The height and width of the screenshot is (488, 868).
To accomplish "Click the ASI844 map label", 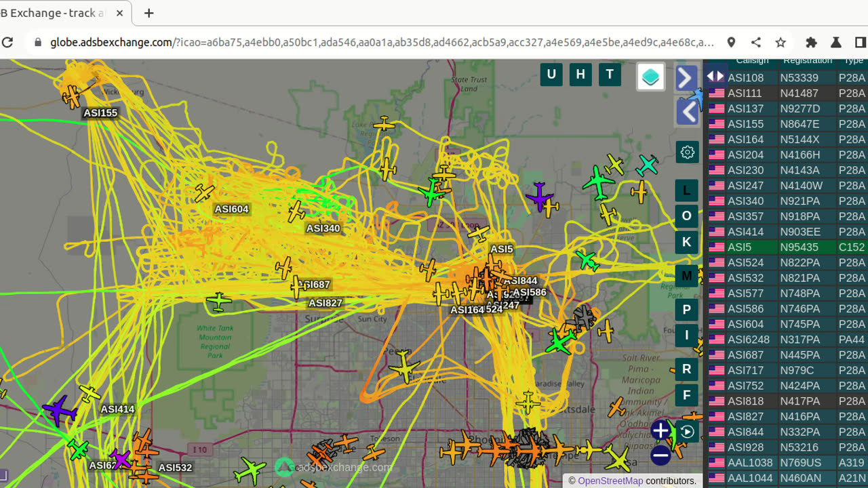I will [521, 281].
